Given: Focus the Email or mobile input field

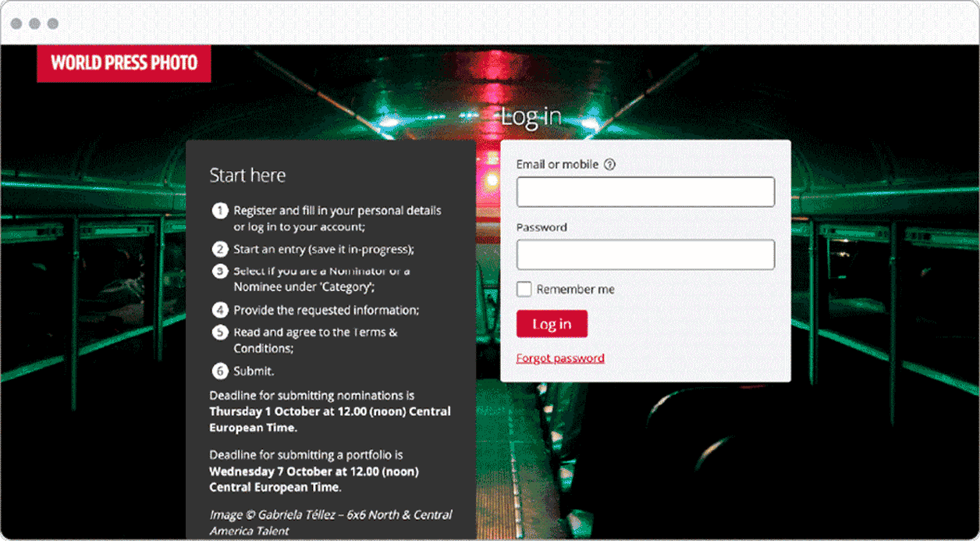Looking at the screenshot, I should point(645,191).
